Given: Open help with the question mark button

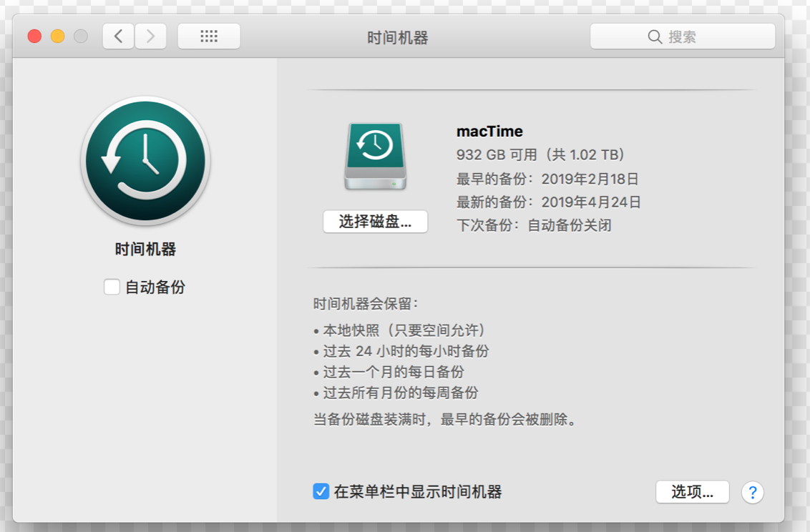Looking at the screenshot, I should click(x=752, y=492).
